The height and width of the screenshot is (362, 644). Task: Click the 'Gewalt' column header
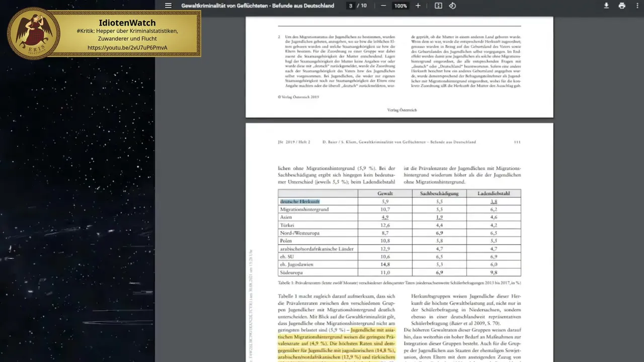pyautogui.click(x=385, y=194)
